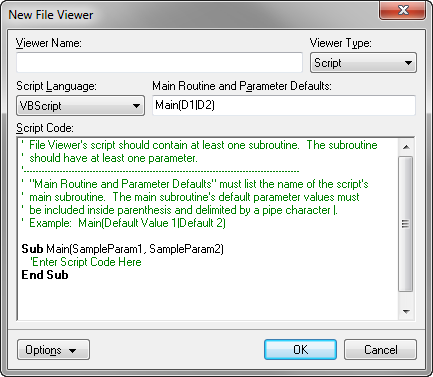Click the Viewer Name label
The width and height of the screenshot is (433, 377).
click(49, 43)
